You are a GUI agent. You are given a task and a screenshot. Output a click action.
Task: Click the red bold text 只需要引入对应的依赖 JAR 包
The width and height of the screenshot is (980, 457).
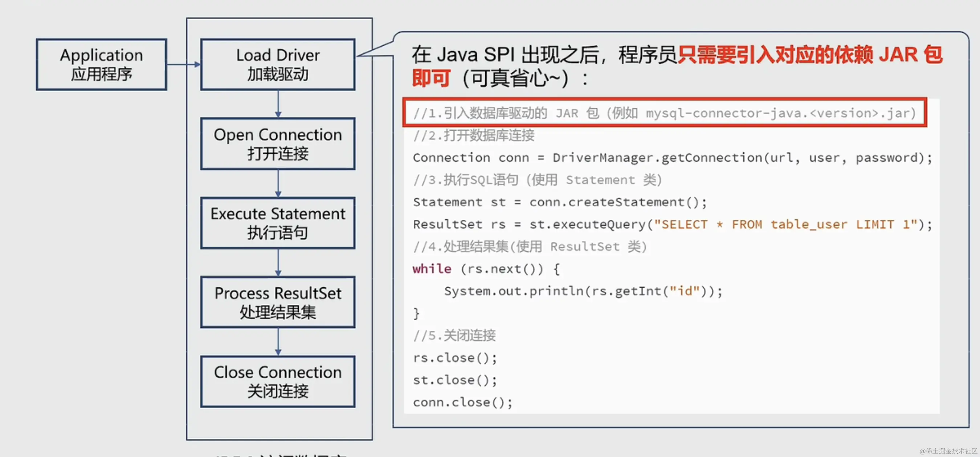[x=810, y=55]
